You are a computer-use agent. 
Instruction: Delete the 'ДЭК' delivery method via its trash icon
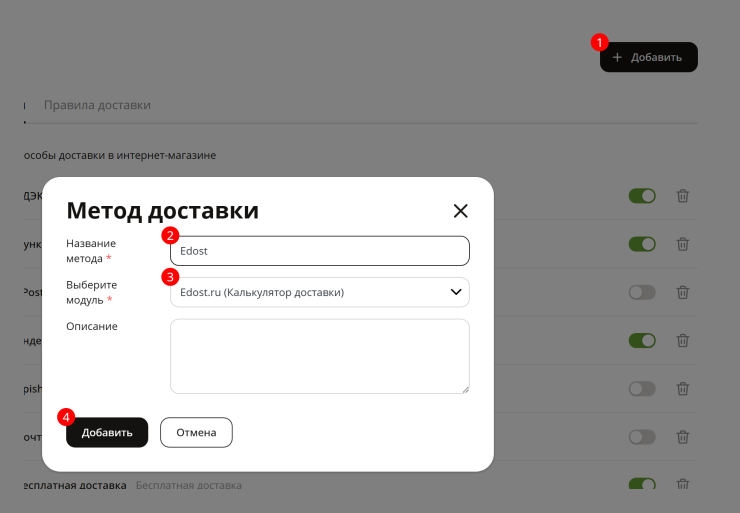[682, 196]
